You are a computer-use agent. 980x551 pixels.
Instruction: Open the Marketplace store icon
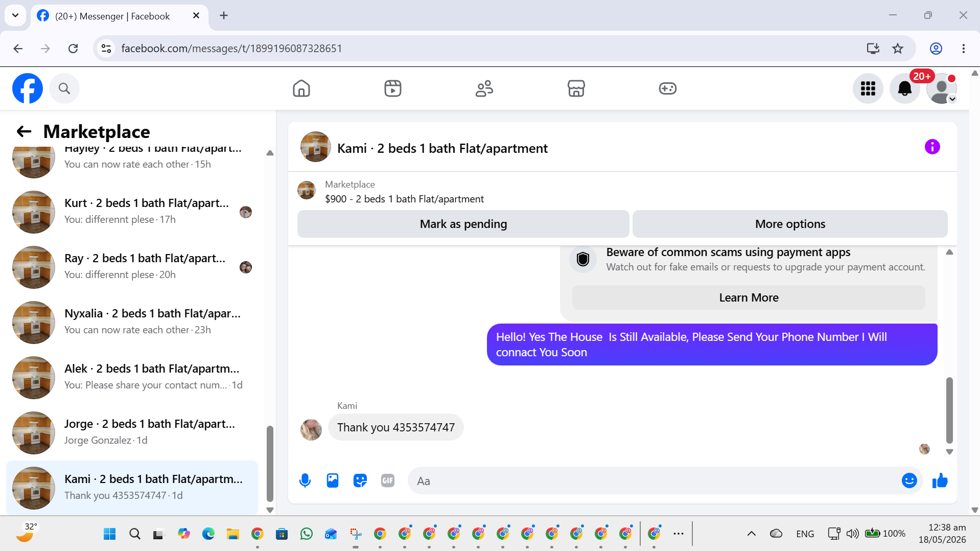click(576, 88)
